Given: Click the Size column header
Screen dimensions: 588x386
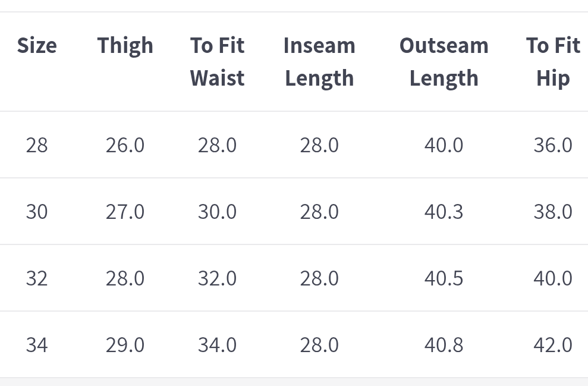Looking at the screenshot, I should pos(37,46).
